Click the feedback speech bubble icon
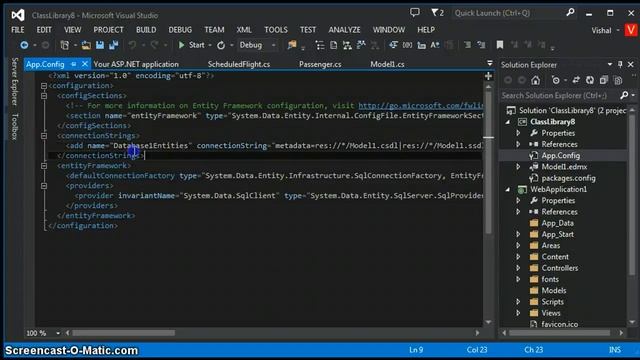This screenshot has height=360, width=640. tap(415, 13)
